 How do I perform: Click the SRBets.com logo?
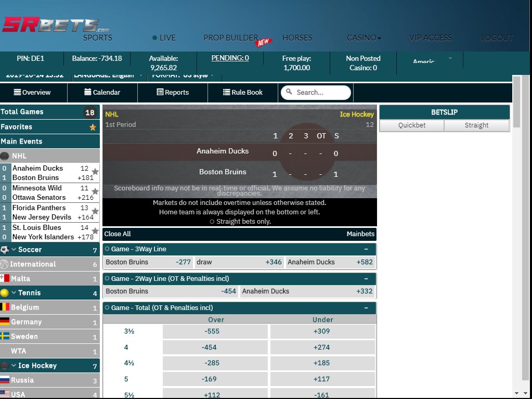(x=56, y=25)
